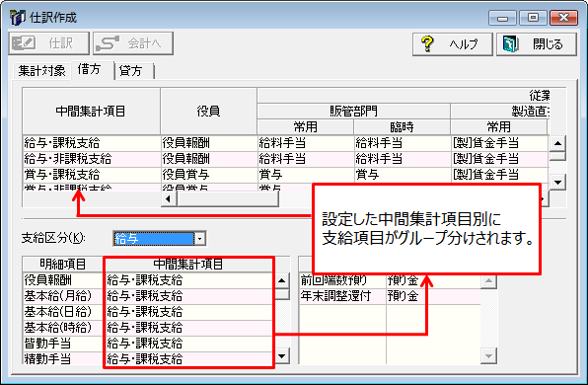Image resolution: width=588 pixels, height=385 pixels.
Task: Click the 会計へ button
Action: [x=133, y=43]
